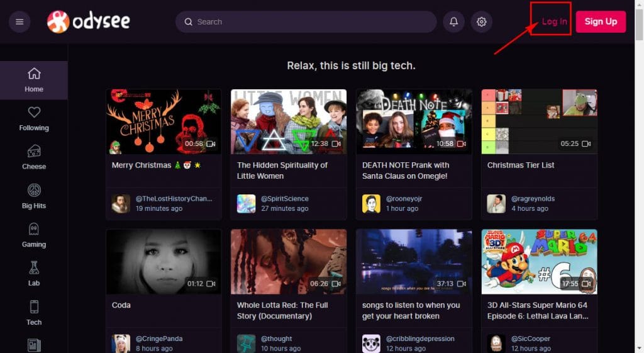Click @rooneyojr channel name
The image size is (644, 353).
pos(404,198)
